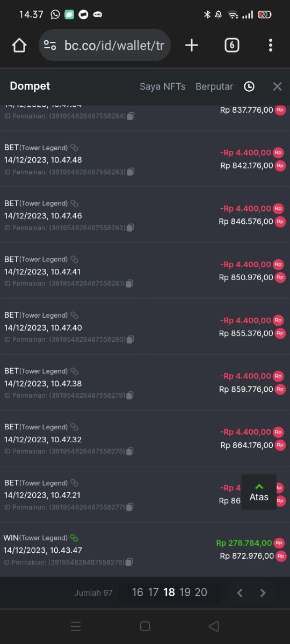Go to previous page with left chevron
This screenshot has height=644, width=290.
pos(240,593)
